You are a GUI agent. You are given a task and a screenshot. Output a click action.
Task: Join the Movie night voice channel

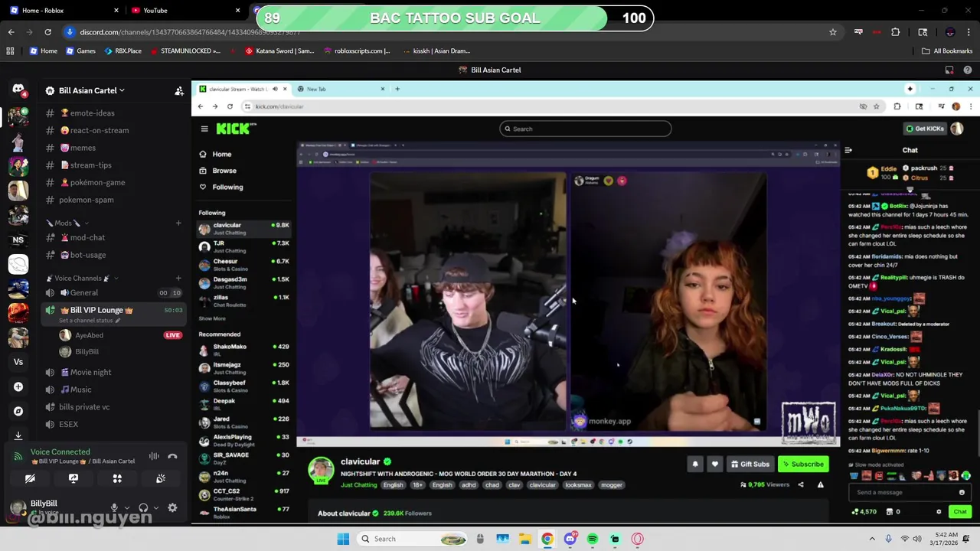pyautogui.click(x=113, y=372)
